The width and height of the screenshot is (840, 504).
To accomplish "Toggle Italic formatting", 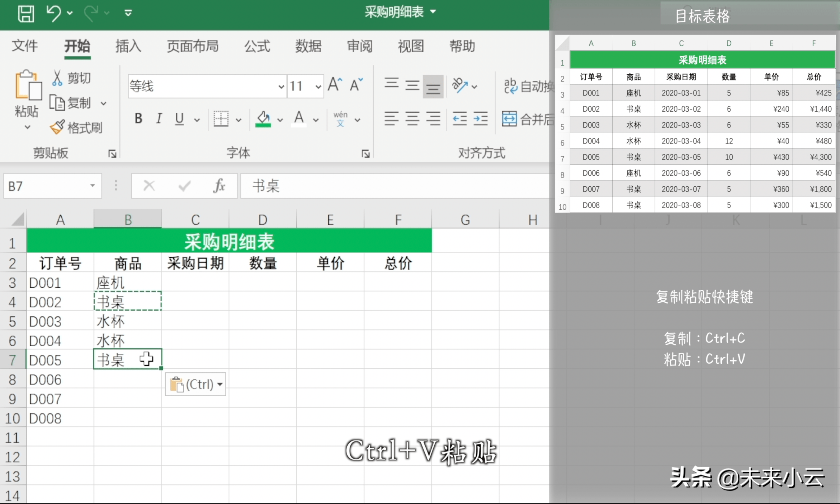I will click(159, 119).
